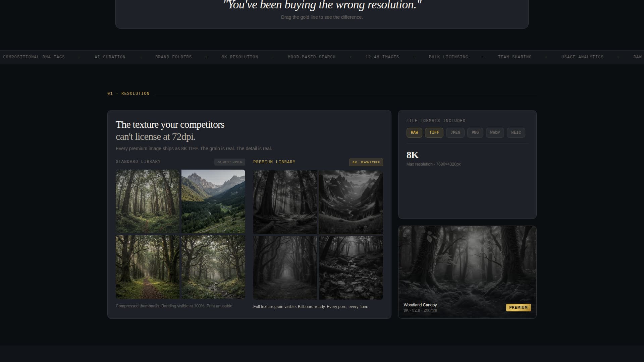The width and height of the screenshot is (644, 362).
Task: Click the 'USAGE ANALYTICS' ticker text
Action: pos(583,57)
